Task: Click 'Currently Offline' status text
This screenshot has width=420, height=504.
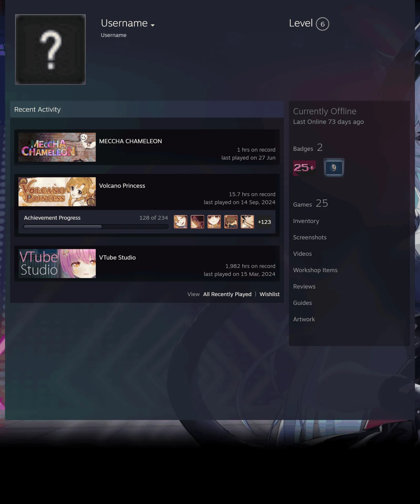Action: coord(325,111)
